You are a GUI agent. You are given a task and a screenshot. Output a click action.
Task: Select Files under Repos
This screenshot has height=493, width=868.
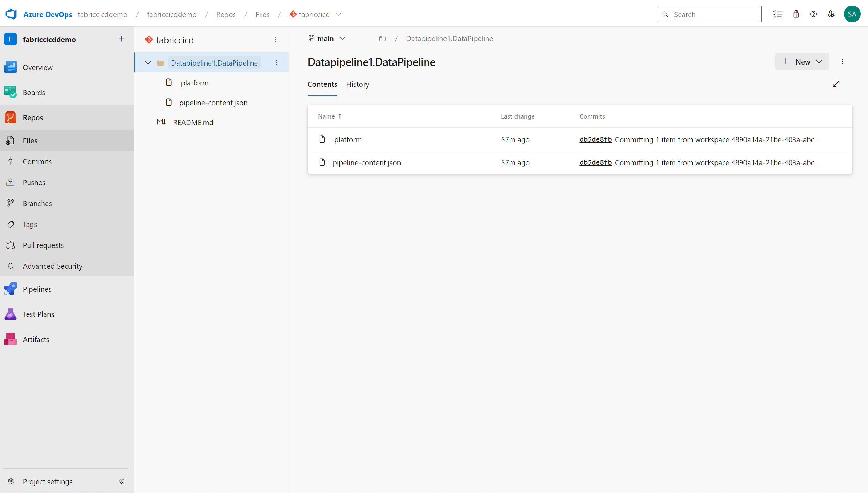pos(67,141)
